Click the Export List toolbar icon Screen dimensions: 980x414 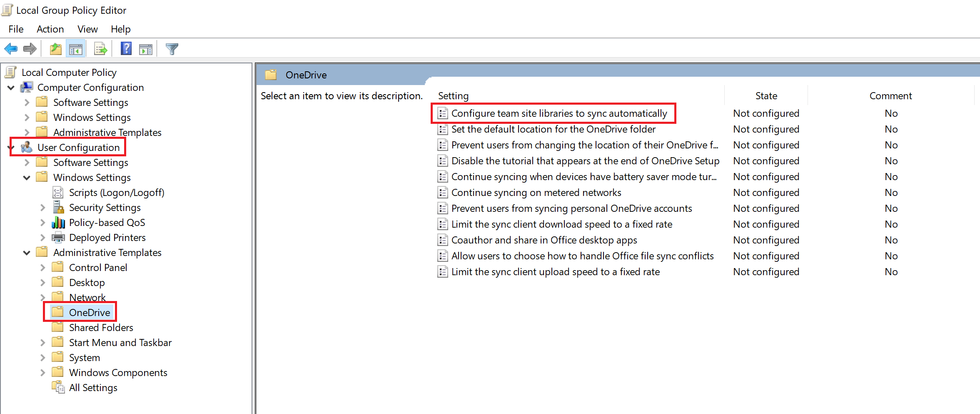[100, 49]
